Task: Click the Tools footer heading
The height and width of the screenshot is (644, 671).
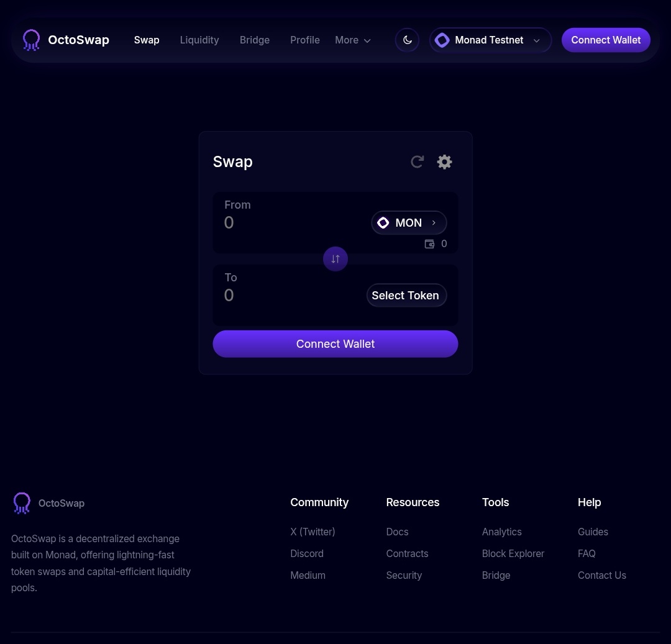Action: (x=495, y=502)
